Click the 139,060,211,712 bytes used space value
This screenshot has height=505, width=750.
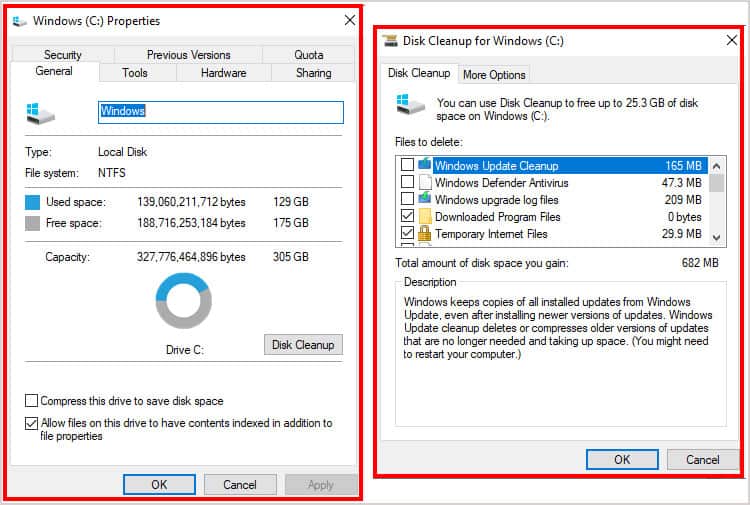(191, 202)
